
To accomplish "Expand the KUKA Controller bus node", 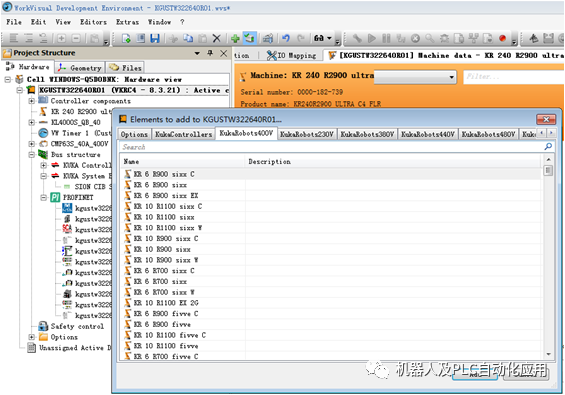I will pos(44,165).
